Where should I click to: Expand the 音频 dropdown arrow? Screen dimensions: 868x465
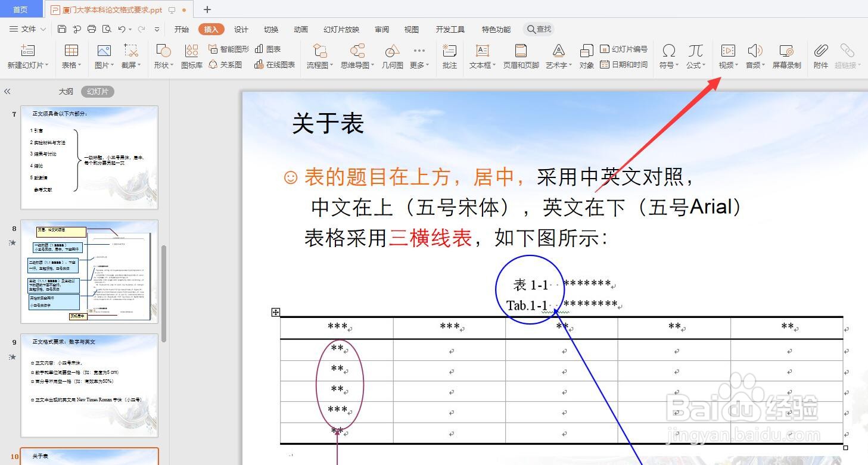coord(764,65)
